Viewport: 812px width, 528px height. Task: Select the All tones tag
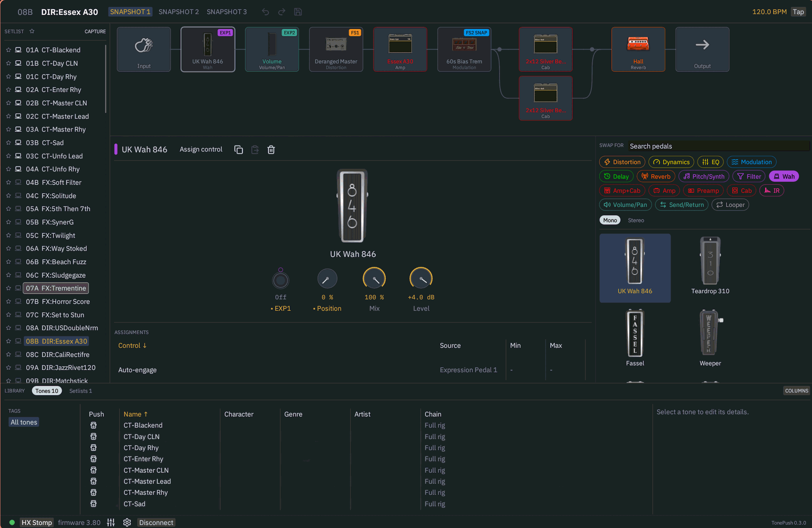[x=24, y=422]
